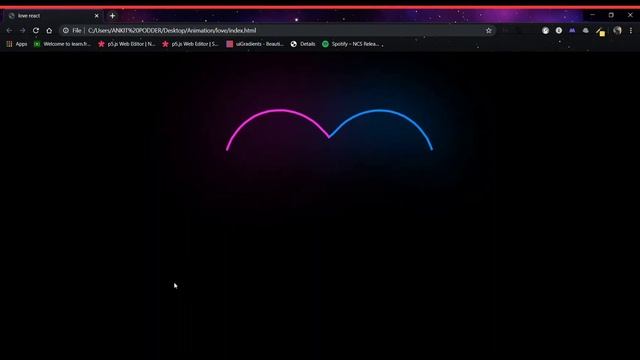Open the 'Details' bookmark

point(303,44)
